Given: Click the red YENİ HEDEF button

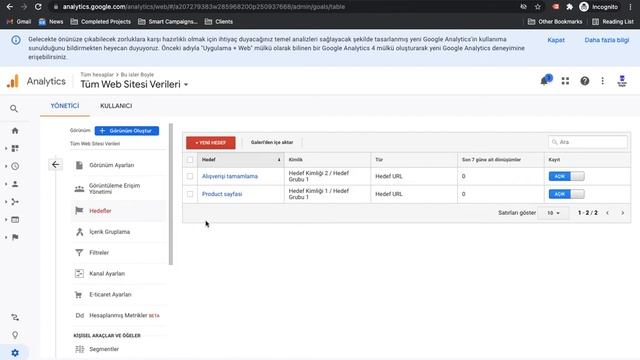Looking at the screenshot, I should tap(211, 143).
